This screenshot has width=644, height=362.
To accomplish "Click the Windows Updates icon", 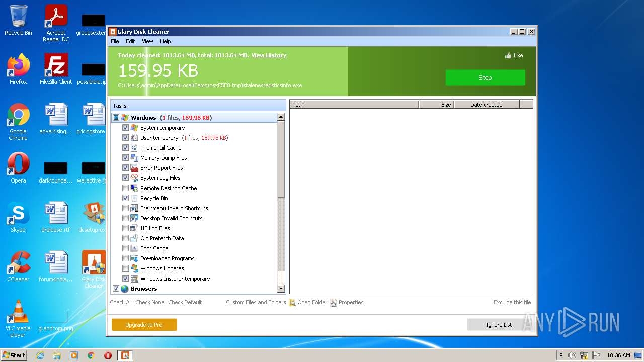I will (x=134, y=268).
